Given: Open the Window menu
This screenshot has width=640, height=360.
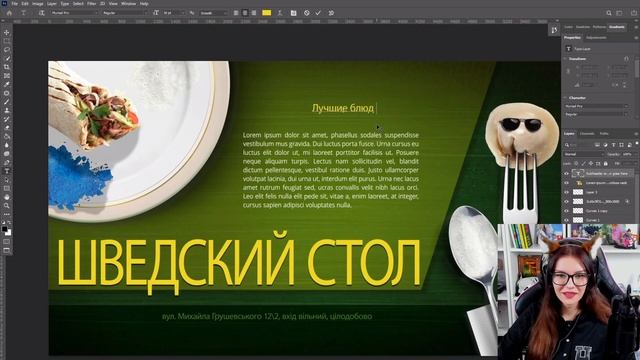Looking at the screenshot, I should [x=129, y=4].
